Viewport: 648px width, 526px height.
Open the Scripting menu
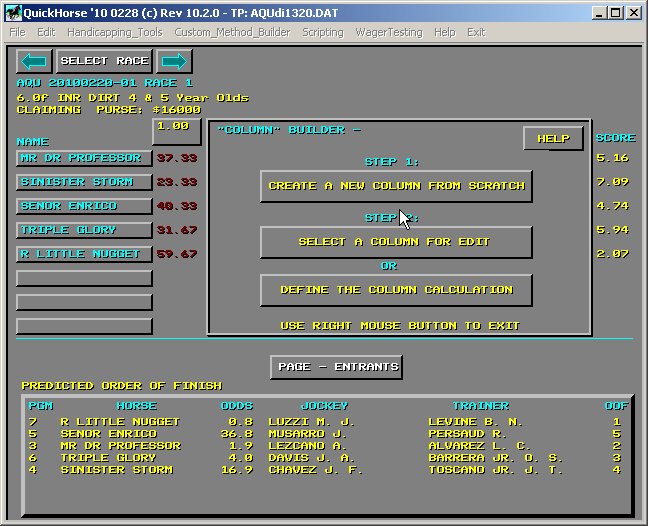(x=322, y=32)
